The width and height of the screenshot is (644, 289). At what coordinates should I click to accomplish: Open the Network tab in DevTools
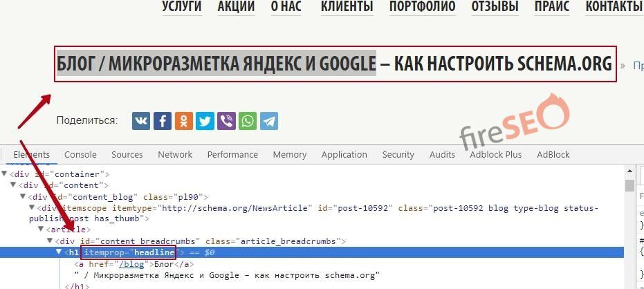click(x=175, y=155)
